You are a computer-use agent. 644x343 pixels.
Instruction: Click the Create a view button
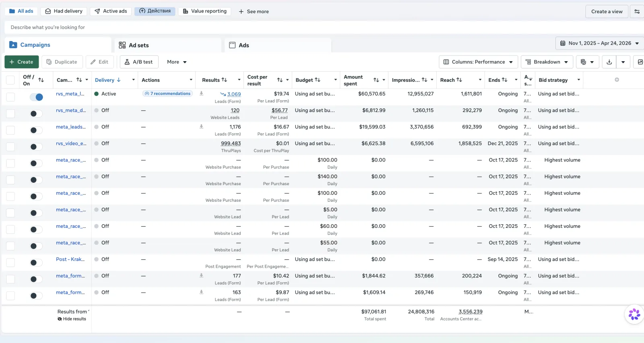pos(607,11)
